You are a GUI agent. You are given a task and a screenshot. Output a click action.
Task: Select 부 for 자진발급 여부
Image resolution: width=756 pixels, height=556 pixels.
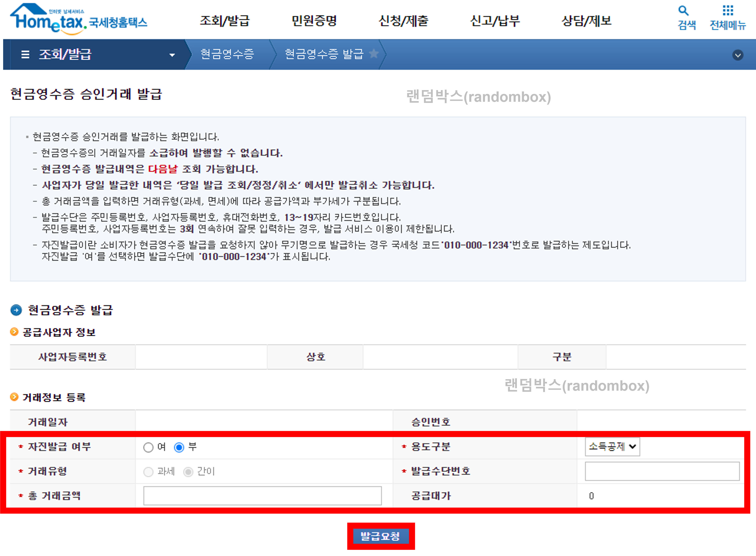coord(180,447)
